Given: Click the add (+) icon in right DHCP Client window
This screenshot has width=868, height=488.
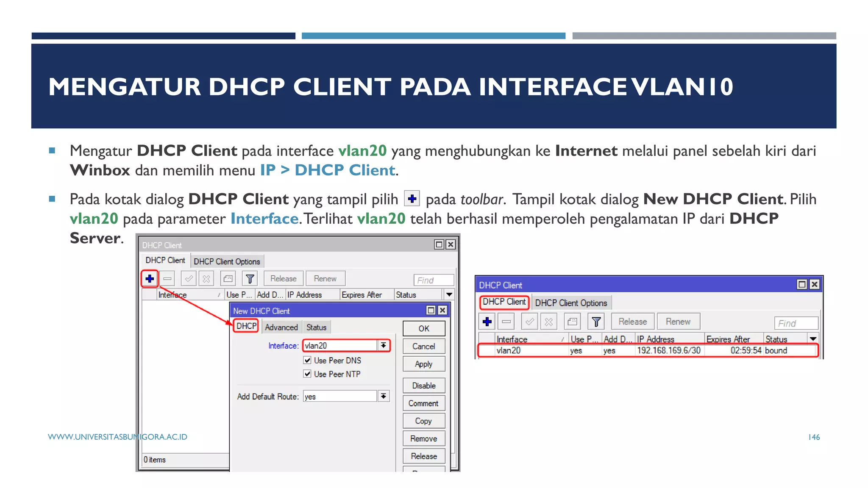Looking at the screenshot, I should [487, 322].
